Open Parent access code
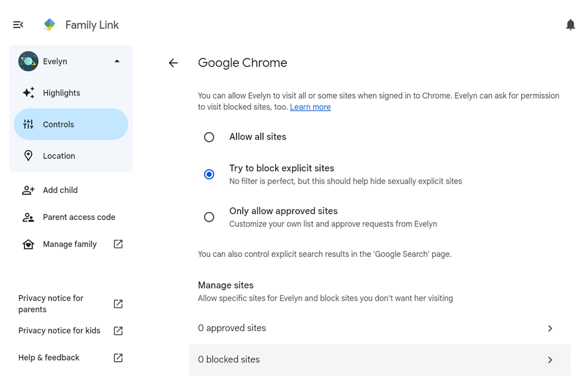588x390 pixels. point(79,217)
